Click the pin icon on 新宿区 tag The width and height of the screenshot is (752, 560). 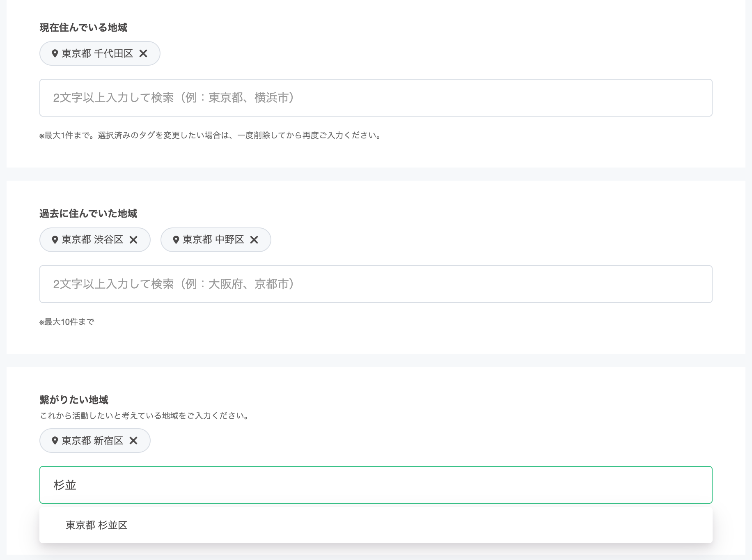[55, 441]
